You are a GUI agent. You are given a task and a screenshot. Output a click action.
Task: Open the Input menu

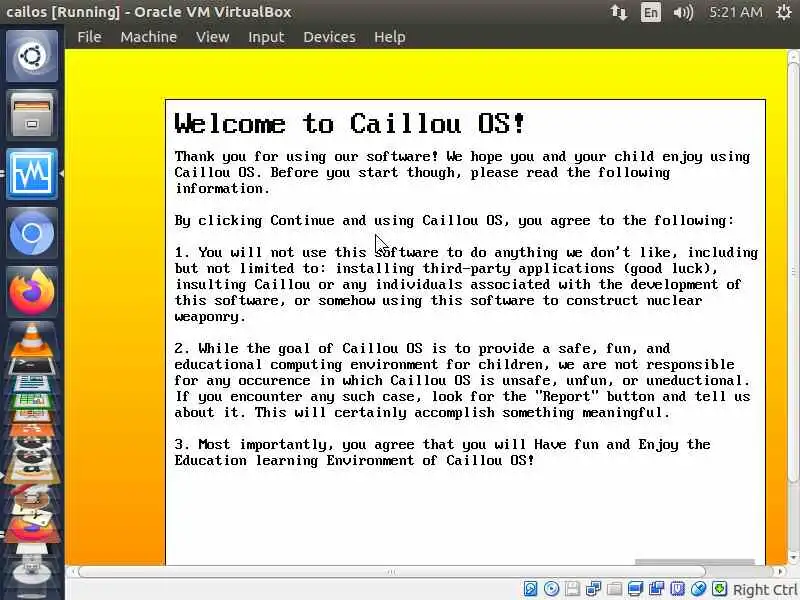tap(266, 37)
